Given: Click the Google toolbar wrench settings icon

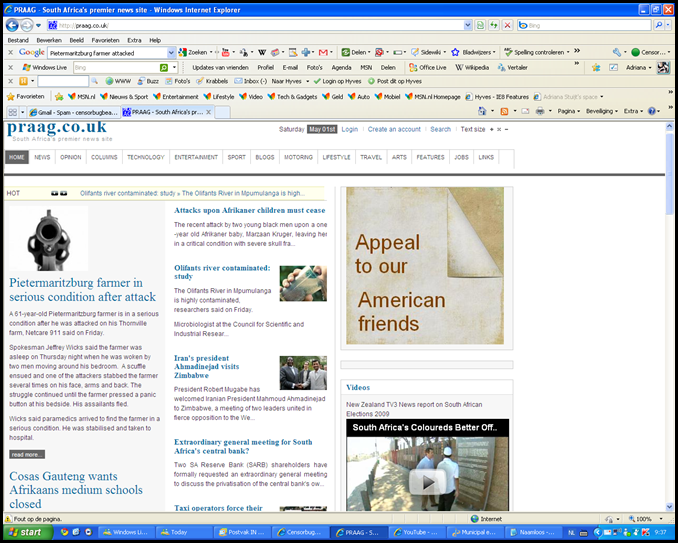Looking at the screenshot, I should (x=617, y=52).
